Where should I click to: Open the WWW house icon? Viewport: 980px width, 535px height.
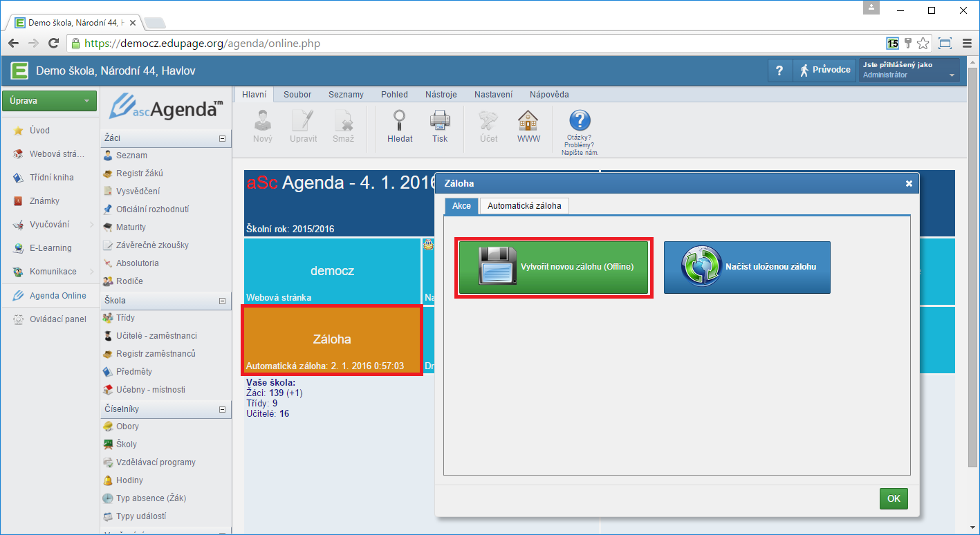click(528, 126)
